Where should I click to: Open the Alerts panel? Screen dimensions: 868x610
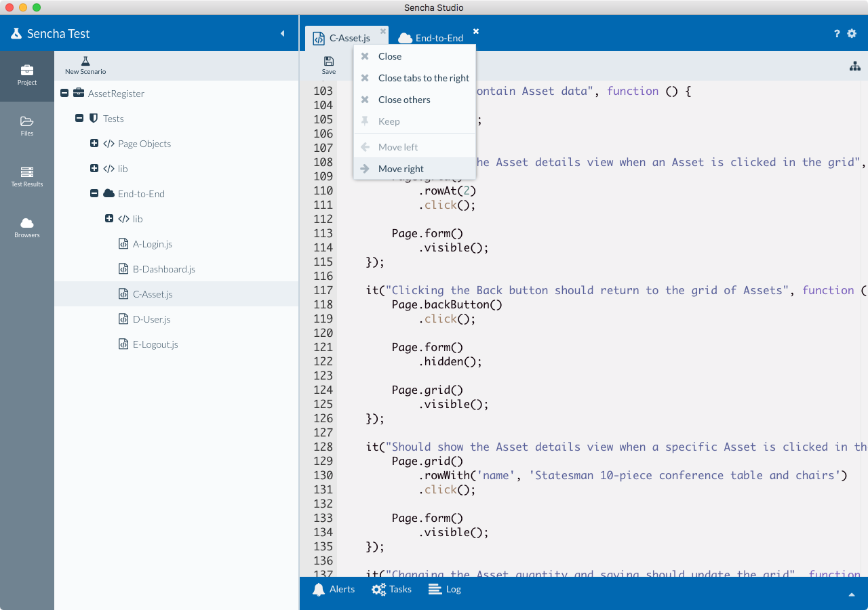(334, 590)
